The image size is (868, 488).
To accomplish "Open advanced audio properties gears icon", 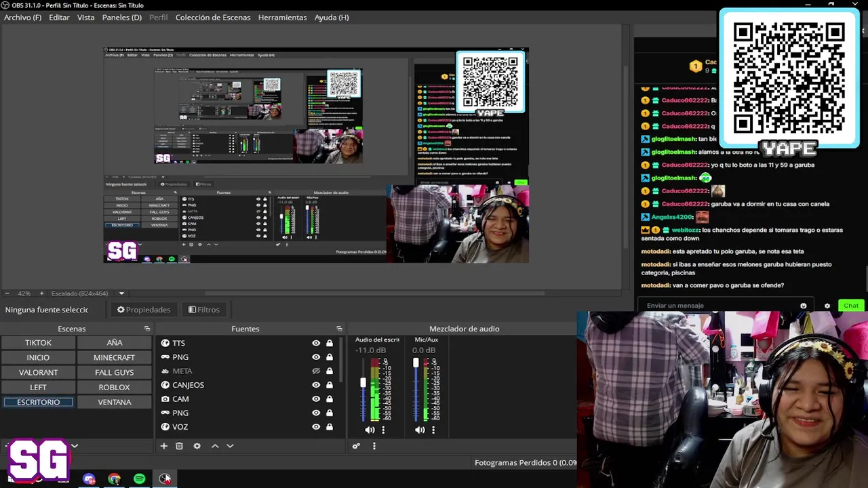I will click(x=356, y=446).
